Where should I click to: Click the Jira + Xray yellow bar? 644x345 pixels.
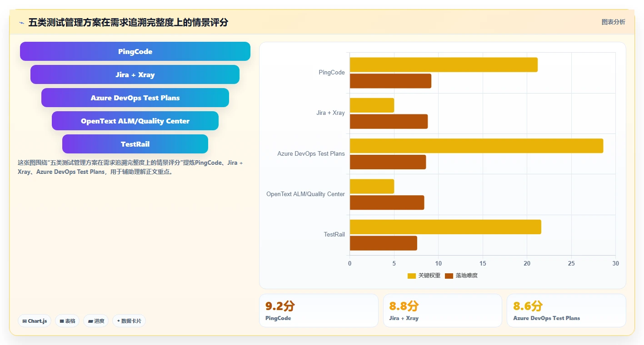pyautogui.click(x=372, y=105)
